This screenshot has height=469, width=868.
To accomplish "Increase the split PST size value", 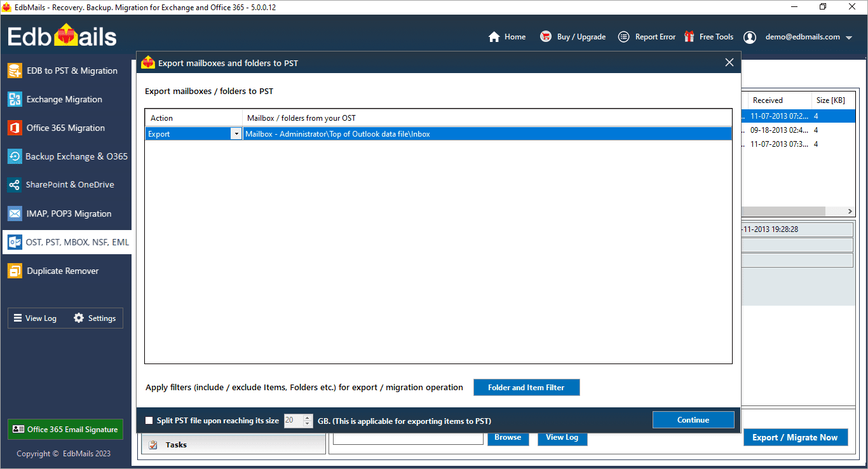I will click(x=308, y=418).
